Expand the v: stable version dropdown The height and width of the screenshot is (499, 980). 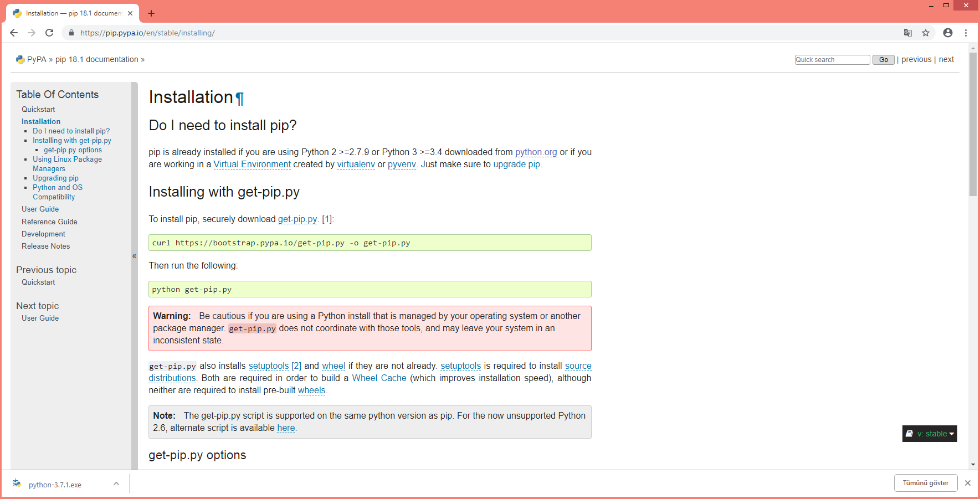pyautogui.click(x=930, y=434)
